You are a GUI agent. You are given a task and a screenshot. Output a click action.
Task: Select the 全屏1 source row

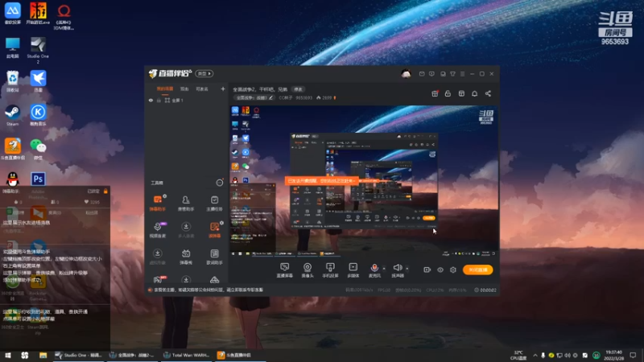pyautogui.click(x=187, y=100)
